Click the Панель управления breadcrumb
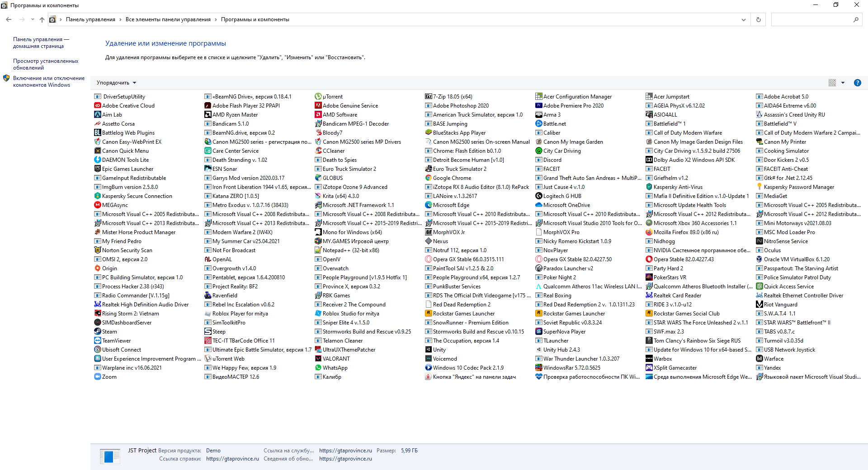Image resolution: width=868 pixels, height=470 pixels. click(90, 19)
